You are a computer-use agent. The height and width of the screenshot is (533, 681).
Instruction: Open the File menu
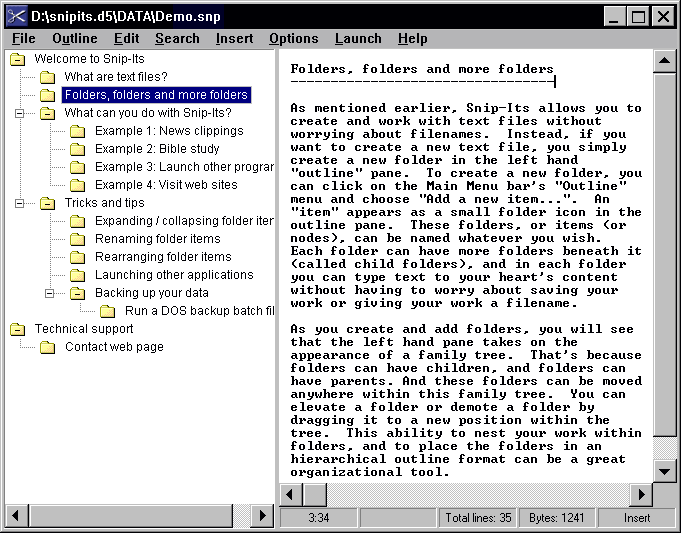pyautogui.click(x=23, y=39)
